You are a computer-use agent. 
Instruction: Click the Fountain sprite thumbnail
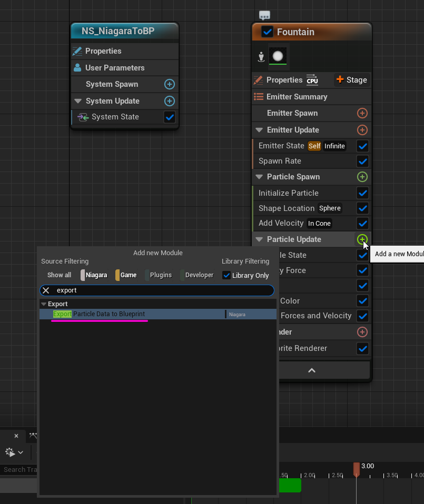(278, 56)
